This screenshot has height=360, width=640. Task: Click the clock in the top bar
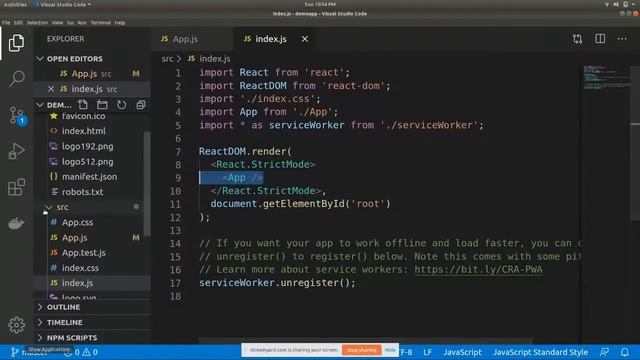click(x=320, y=4)
